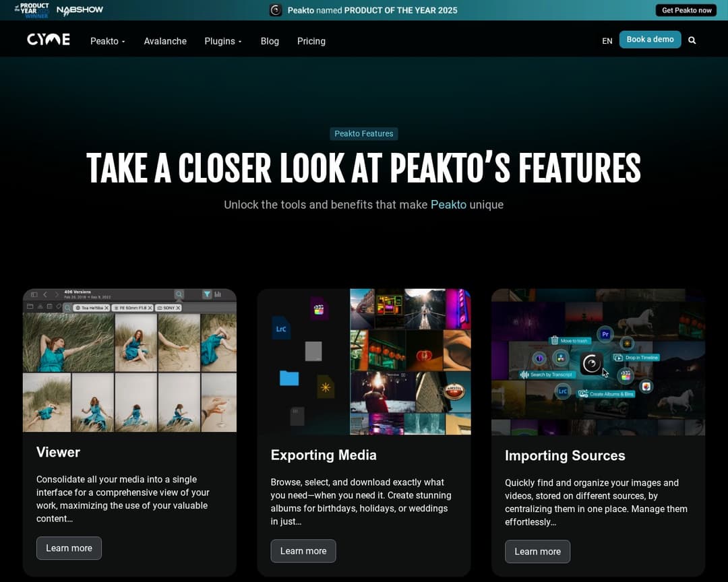Open the EN language selector
Image resolution: width=728 pixels, height=582 pixels.
click(x=607, y=41)
